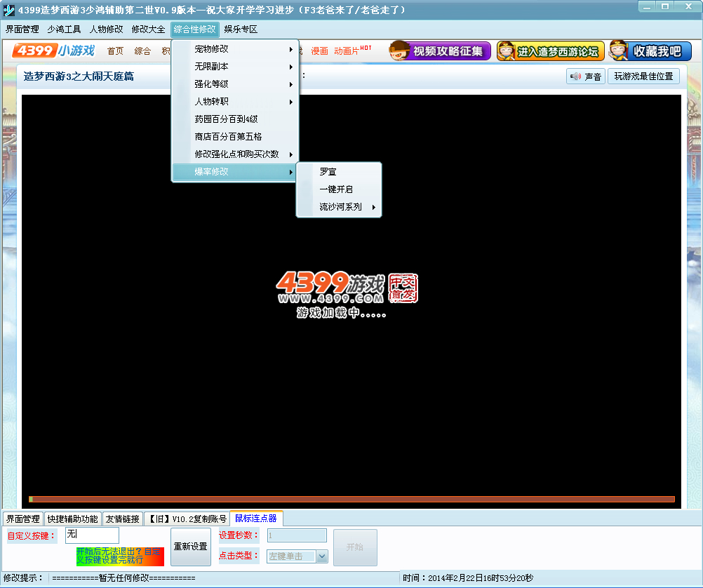Click the 收藏我吧 banner text

657,51
